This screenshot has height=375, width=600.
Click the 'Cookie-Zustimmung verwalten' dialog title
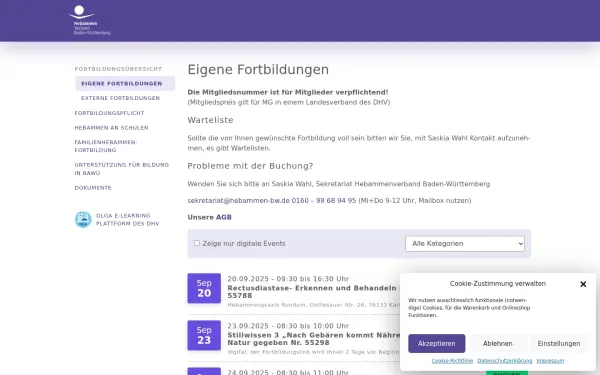tap(497, 284)
